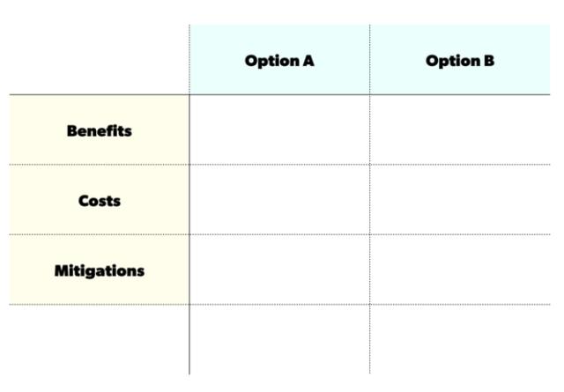564x392 pixels.
Task: Click the dotted line between Costs and Mitigations labels
Action: tap(100, 234)
